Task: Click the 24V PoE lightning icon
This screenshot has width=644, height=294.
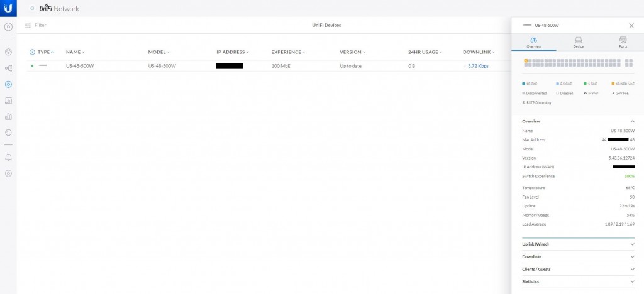Action: 613,94
